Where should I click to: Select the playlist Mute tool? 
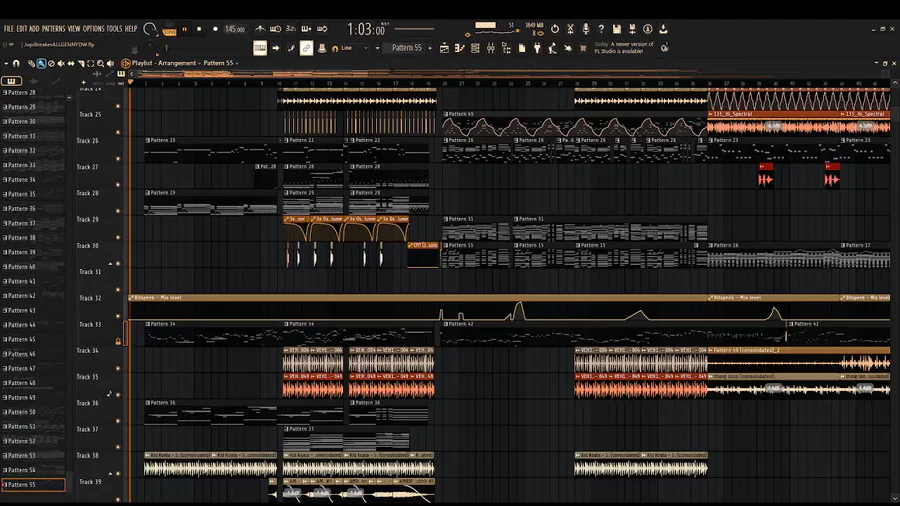point(61,64)
